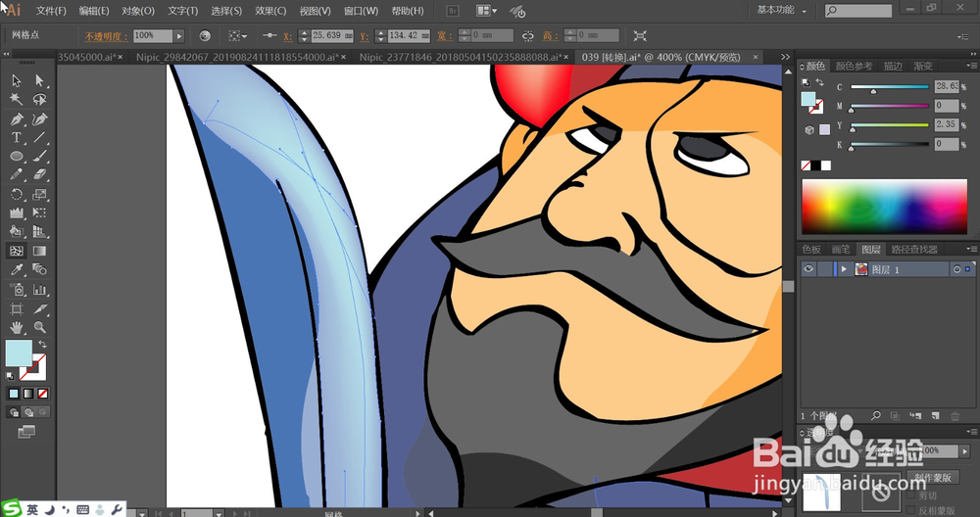Select the Eraser tool
Screen dimensions: 980x517
click(x=39, y=175)
